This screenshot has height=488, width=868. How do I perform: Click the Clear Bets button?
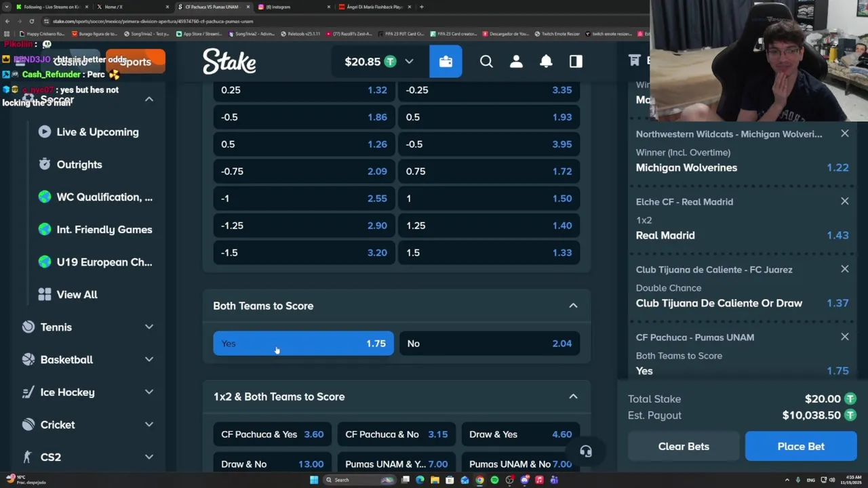pyautogui.click(x=684, y=447)
